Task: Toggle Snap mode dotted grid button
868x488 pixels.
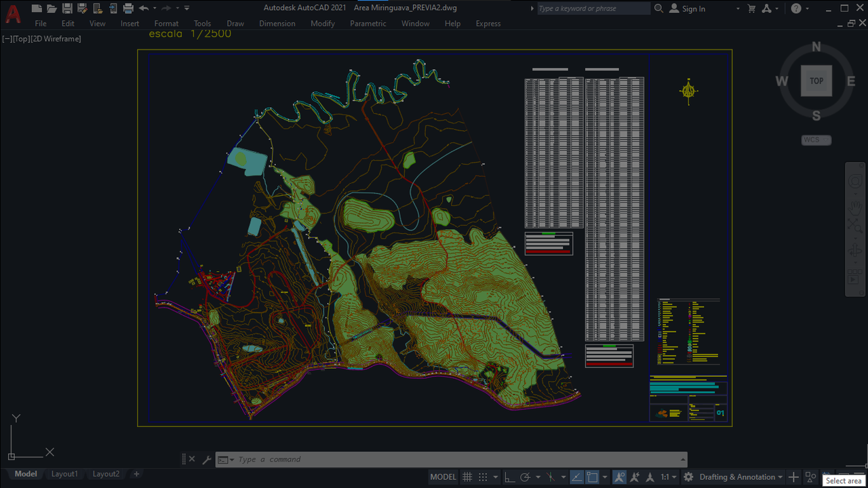Action: [x=483, y=477]
